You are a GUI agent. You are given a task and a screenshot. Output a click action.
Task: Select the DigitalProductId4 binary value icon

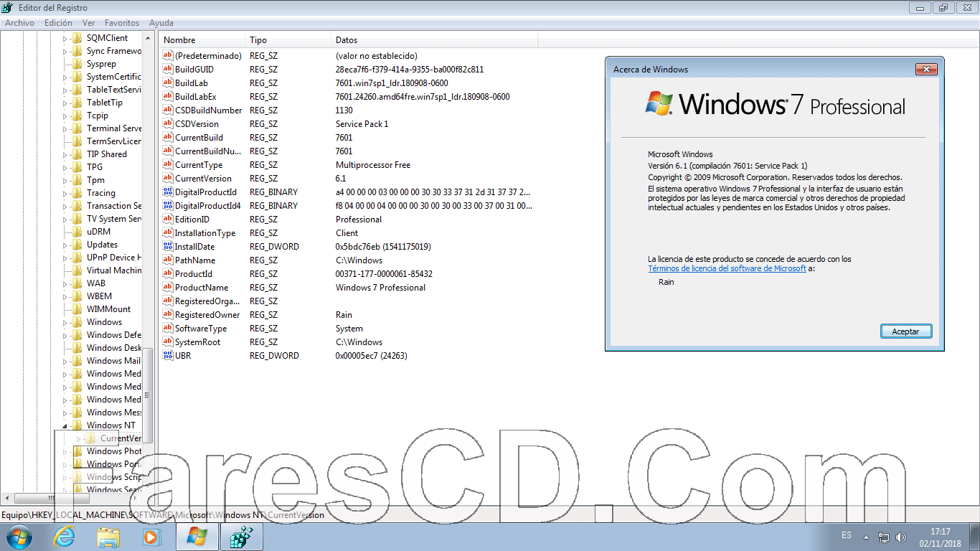click(168, 206)
